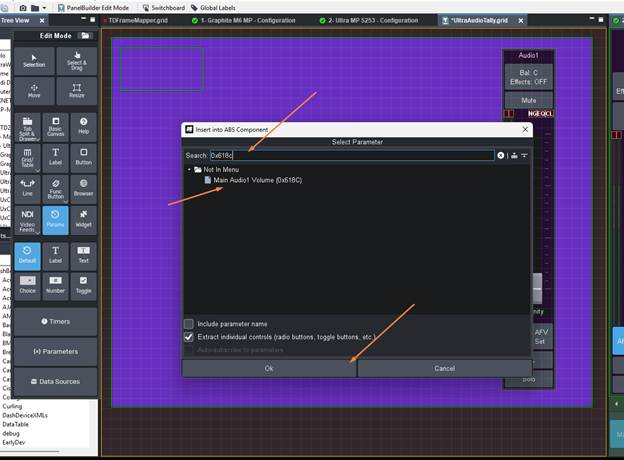This screenshot has height=460, width=624.
Task: Select EarlyDev in the tree list
Action: 14,442
